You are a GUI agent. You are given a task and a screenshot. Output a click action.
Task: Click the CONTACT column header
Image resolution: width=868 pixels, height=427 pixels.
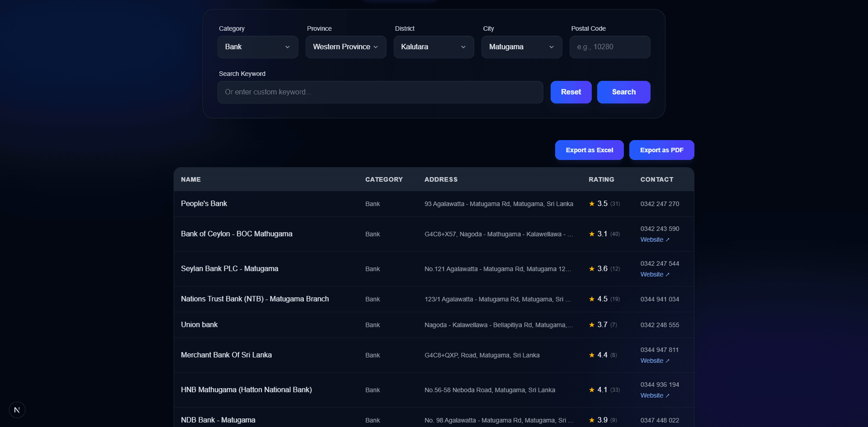657,179
